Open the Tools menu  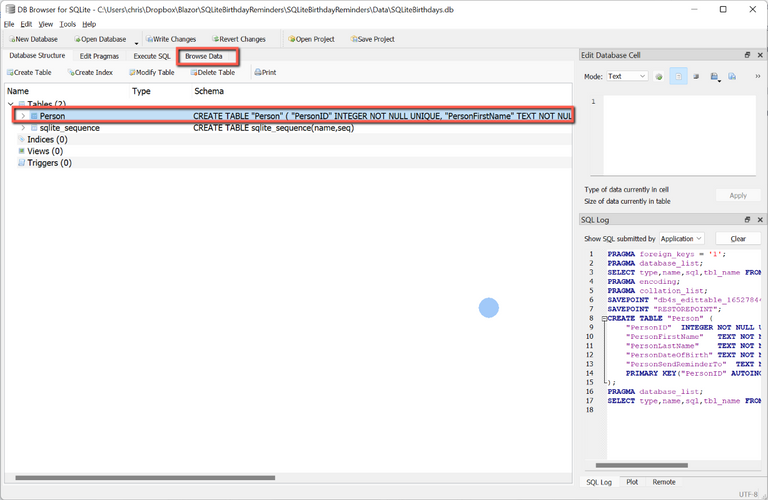(67, 23)
